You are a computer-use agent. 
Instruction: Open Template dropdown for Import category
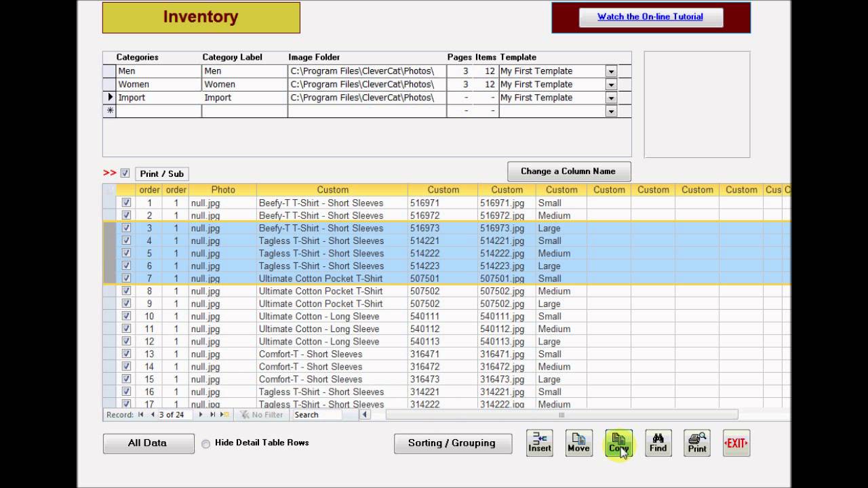(x=611, y=98)
